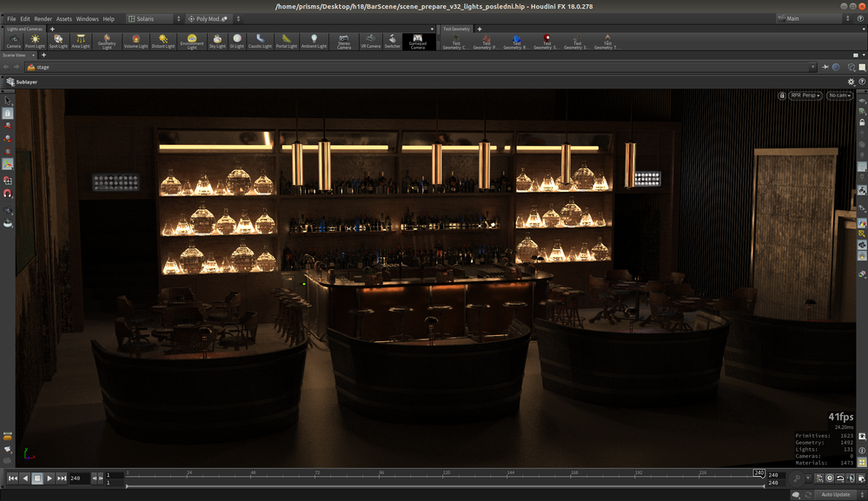Open Test Geometry shelf options arrow
The height and width of the screenshot is (501, 868).
click(865, 29)
